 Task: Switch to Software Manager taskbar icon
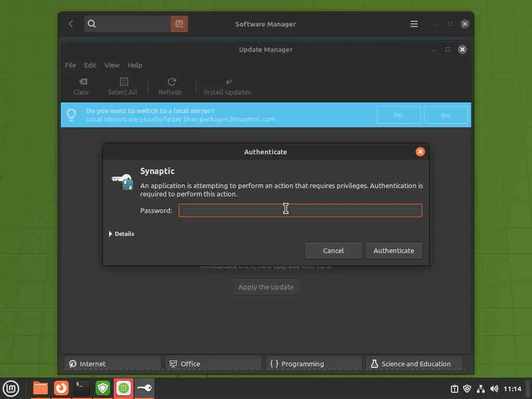point(124,389)
